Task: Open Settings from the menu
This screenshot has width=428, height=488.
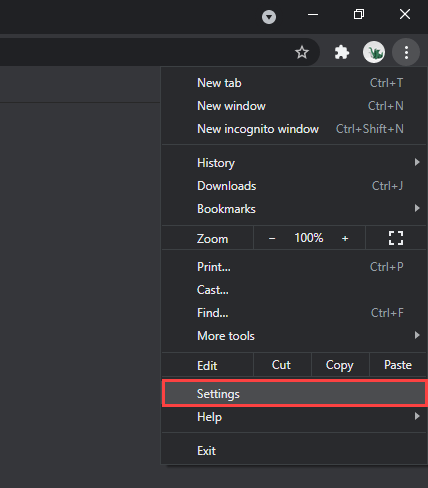Action: [294, 394]
